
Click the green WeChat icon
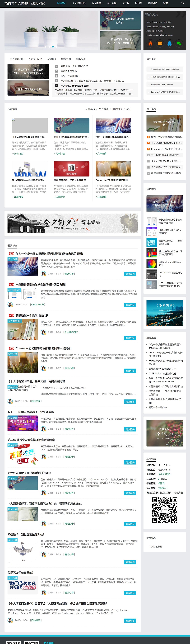[179, 43]
